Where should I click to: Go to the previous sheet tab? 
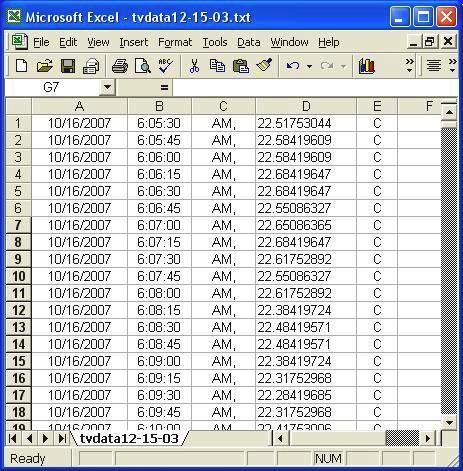(29, 438)
